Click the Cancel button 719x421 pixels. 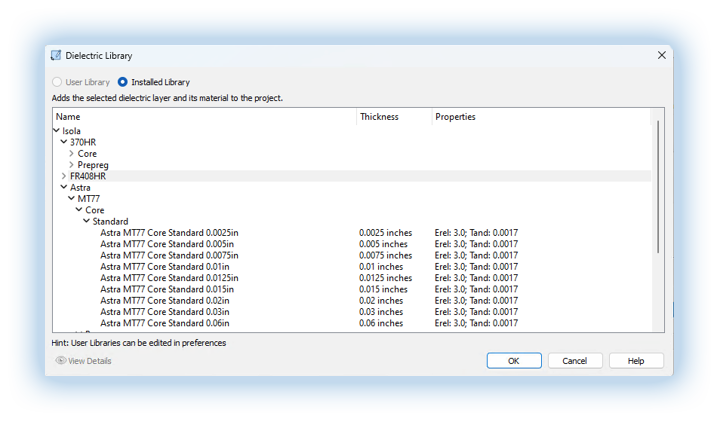pyautogui.click(x=575, y=360)
